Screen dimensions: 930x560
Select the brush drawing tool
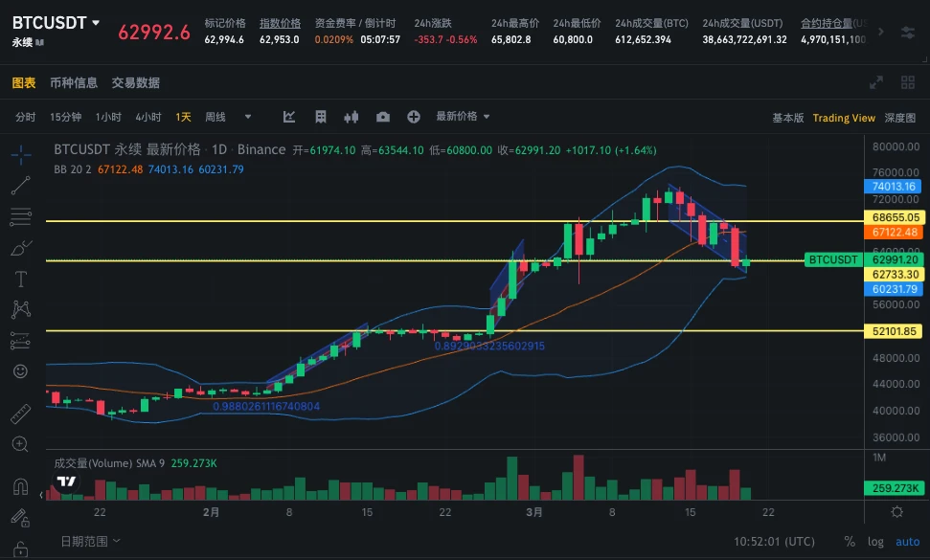pos(21,247)
